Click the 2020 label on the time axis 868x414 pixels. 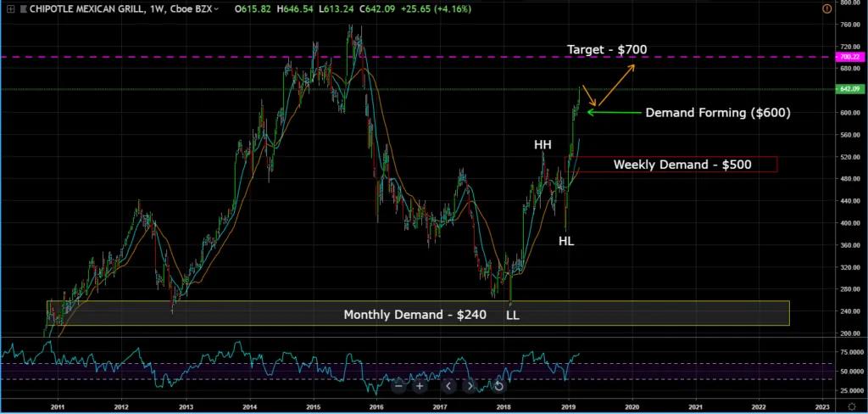632,407
